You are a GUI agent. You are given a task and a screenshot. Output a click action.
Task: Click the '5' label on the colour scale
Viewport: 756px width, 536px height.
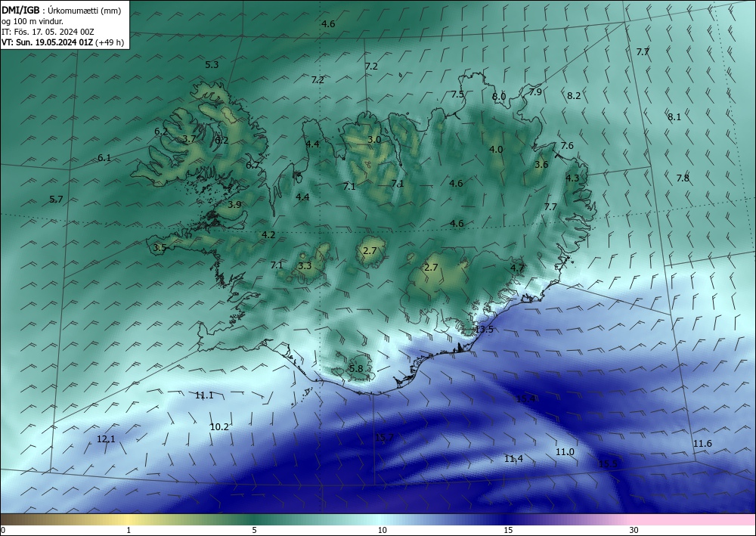coord(254,531)
